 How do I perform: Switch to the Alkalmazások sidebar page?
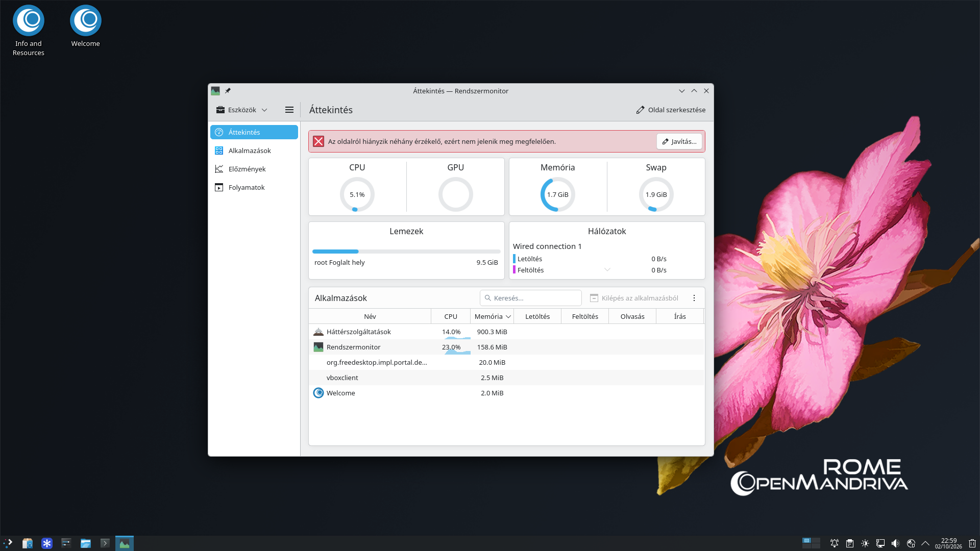(x=254, y=151)
